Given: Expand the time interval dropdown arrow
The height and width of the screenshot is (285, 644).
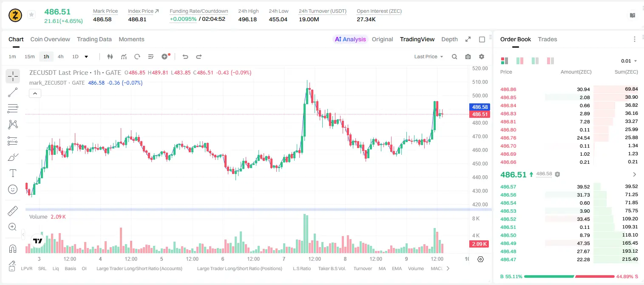Looking at the screenshot, I should tap(86, 57).
